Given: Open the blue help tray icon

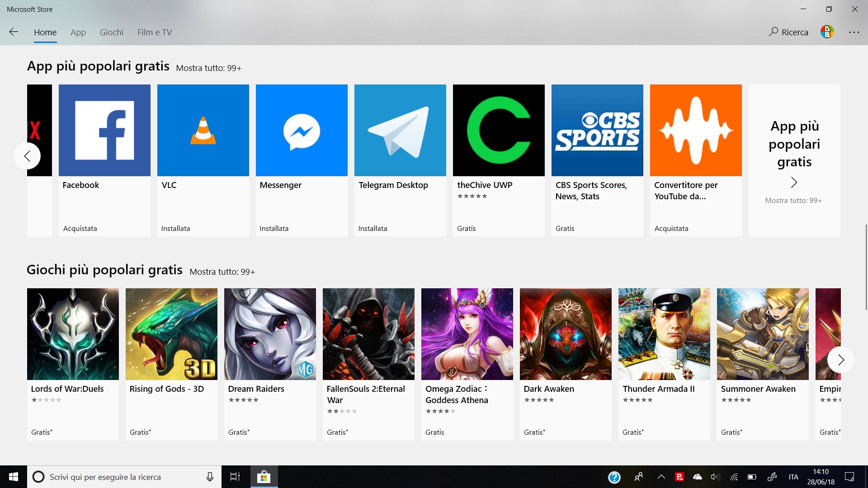Looking at the screenshot, I should point(614,477).
